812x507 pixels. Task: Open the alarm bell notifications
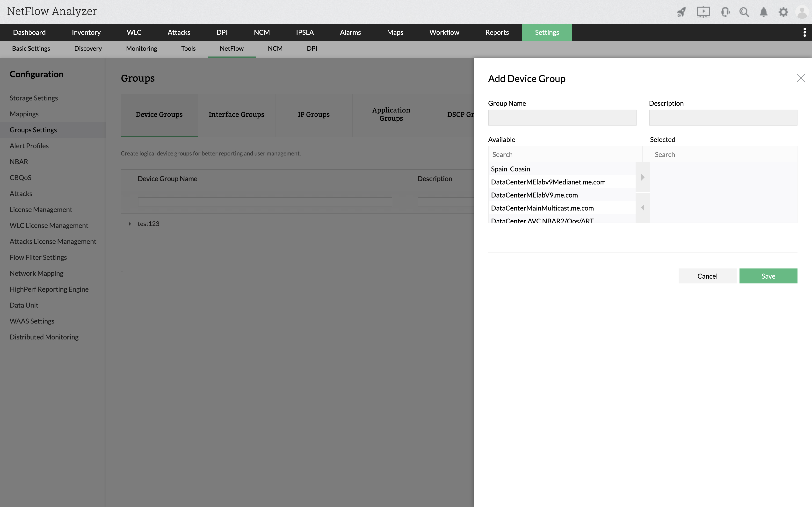coord(763,12)
